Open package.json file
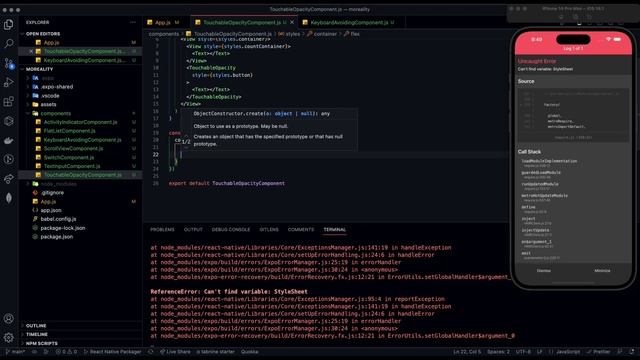This screenshot has height=360, width=640. tap(56, 237)
